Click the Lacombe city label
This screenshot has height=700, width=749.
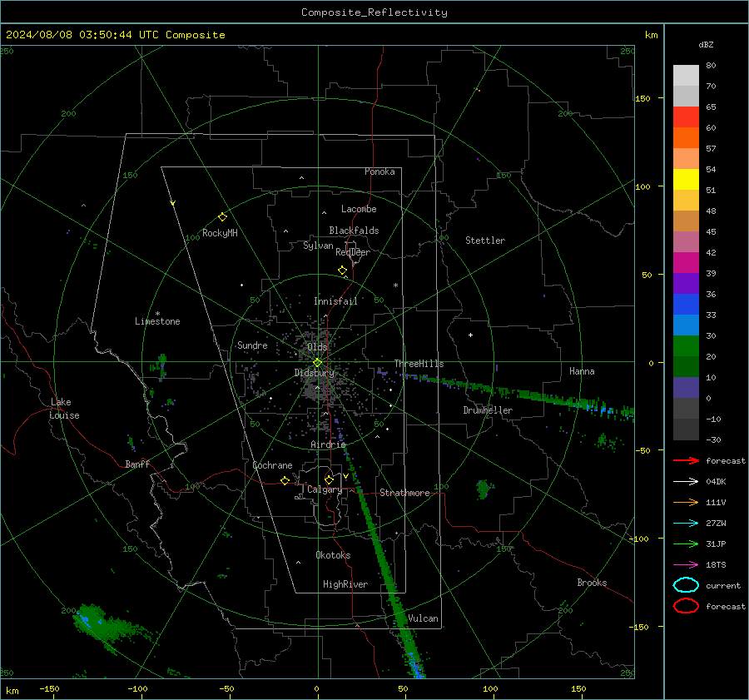pos(359,209)
